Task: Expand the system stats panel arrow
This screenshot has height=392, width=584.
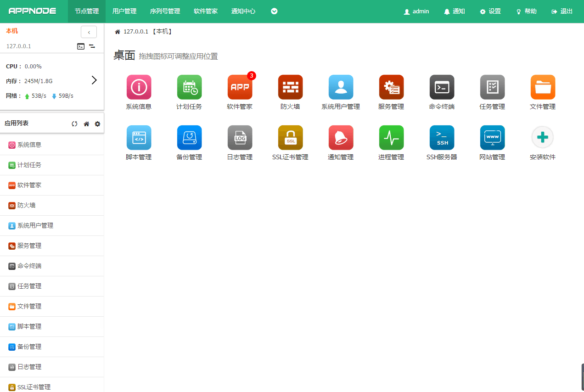Action: pyautogui.click(x=94, y=80)
